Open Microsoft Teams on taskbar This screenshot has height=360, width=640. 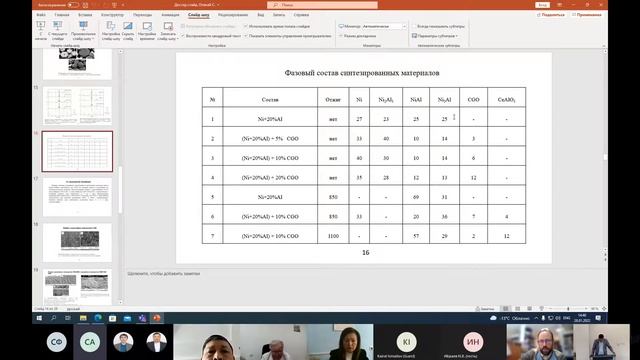[142, 318]
